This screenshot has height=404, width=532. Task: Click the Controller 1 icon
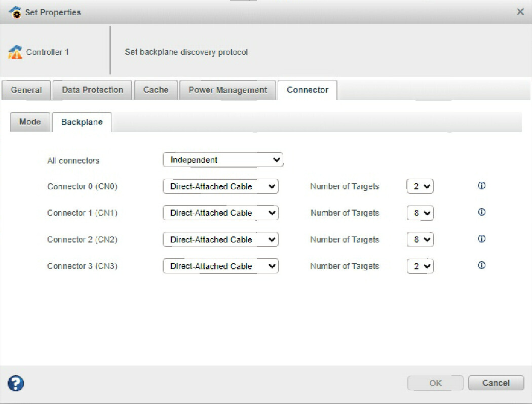tap(15, 52)
